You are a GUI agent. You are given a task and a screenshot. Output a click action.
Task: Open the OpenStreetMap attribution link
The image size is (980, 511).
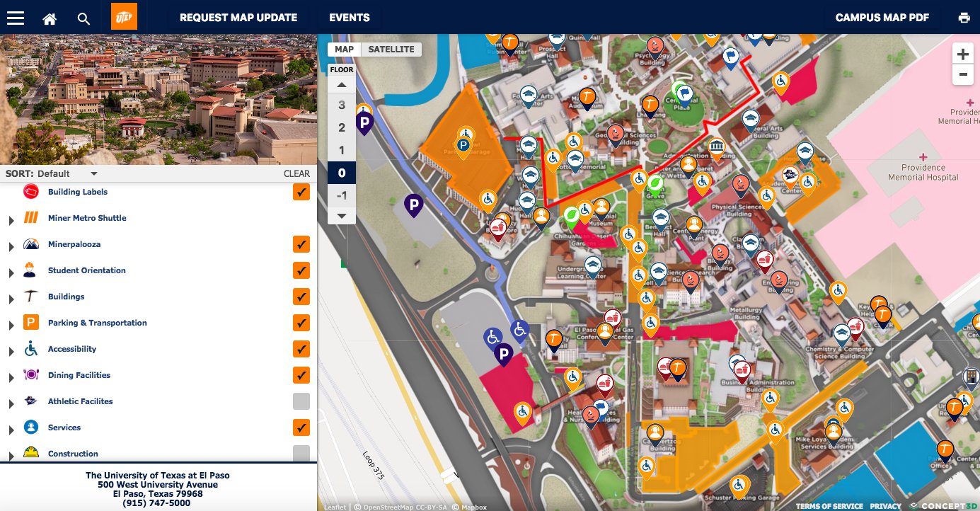pyautogui.click(x=389, y=507)
